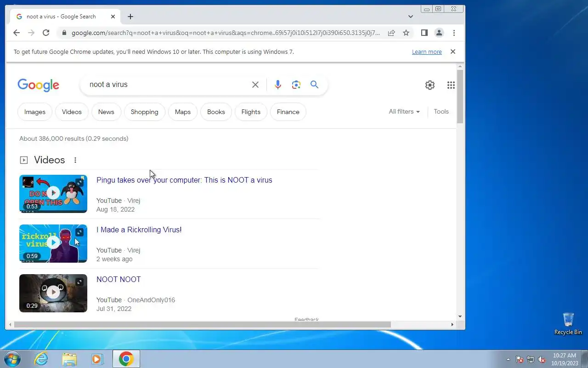Viewport: 588px width, 368px height.
Task: Open Chrome's three-dot menu
Action: tap(454, 33)
